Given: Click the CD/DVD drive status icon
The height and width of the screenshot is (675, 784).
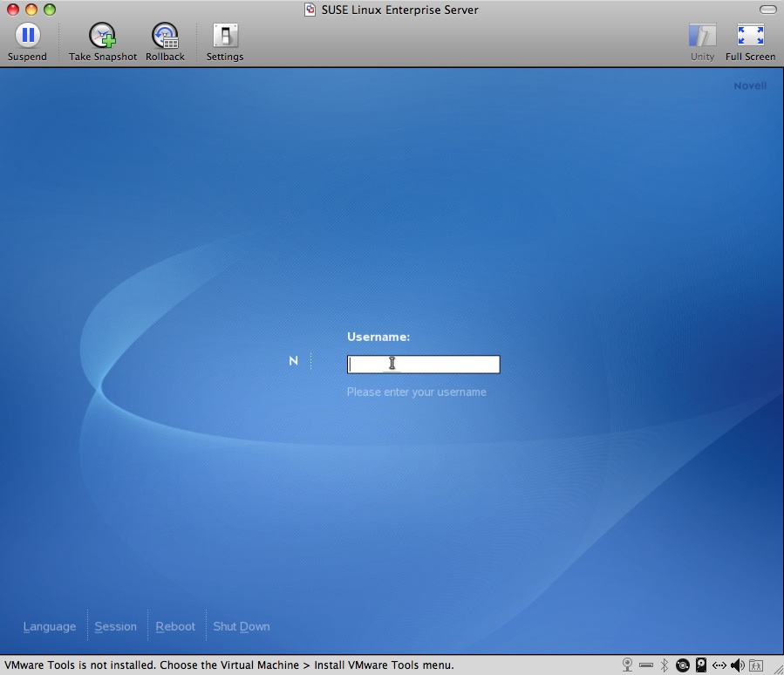Looking at the screenshot, I should tap(683, 665).
